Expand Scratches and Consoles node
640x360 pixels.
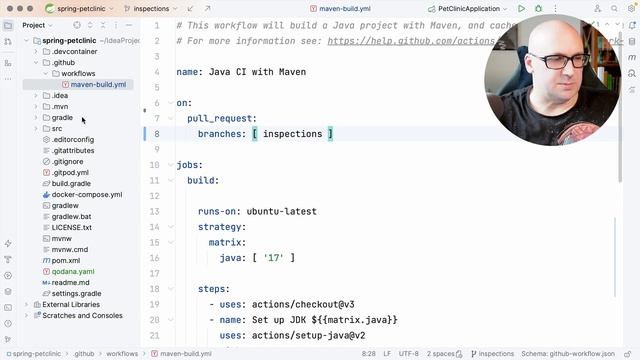click(x=27, y=316)
